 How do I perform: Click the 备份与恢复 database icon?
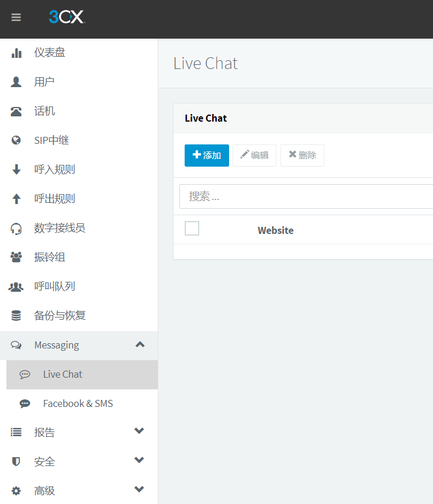tap(16, 316)
